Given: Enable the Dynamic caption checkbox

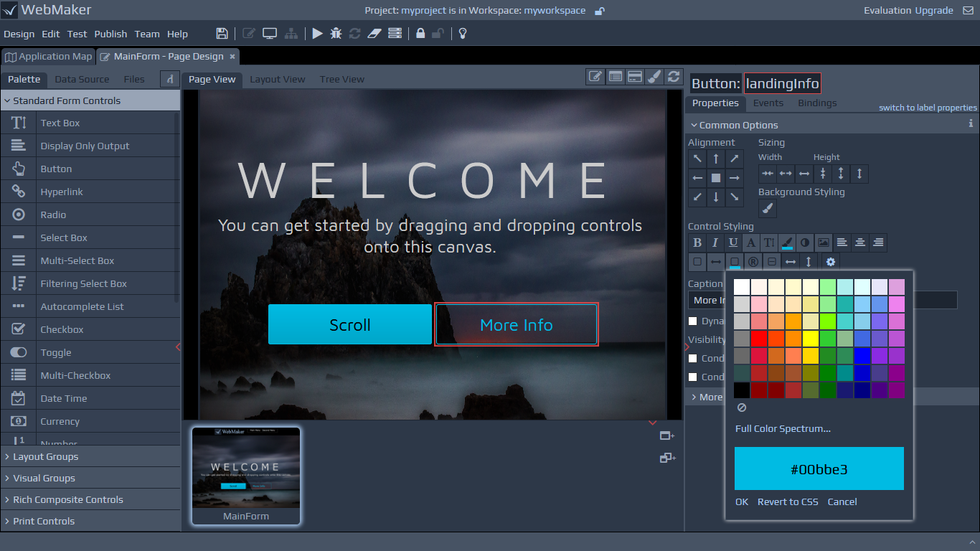Looking at the screenshot, I should click(x=693, y=321).
